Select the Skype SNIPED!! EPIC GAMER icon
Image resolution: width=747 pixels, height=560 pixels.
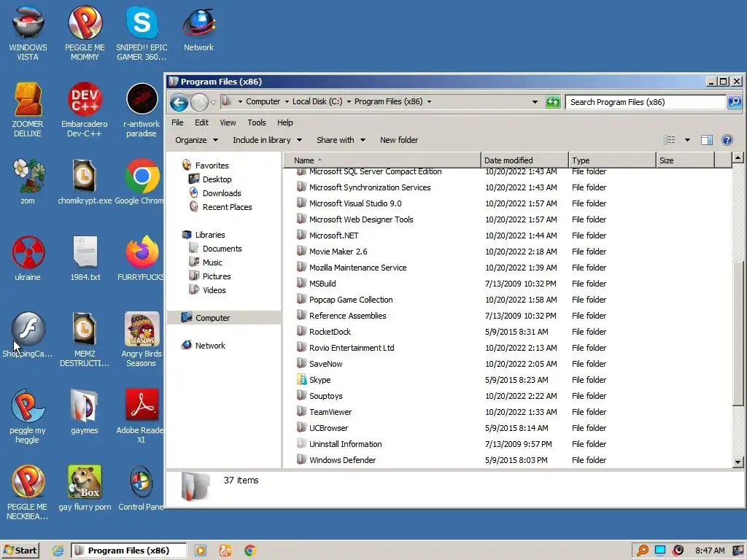pyautogui.click(x=142, y=34)
